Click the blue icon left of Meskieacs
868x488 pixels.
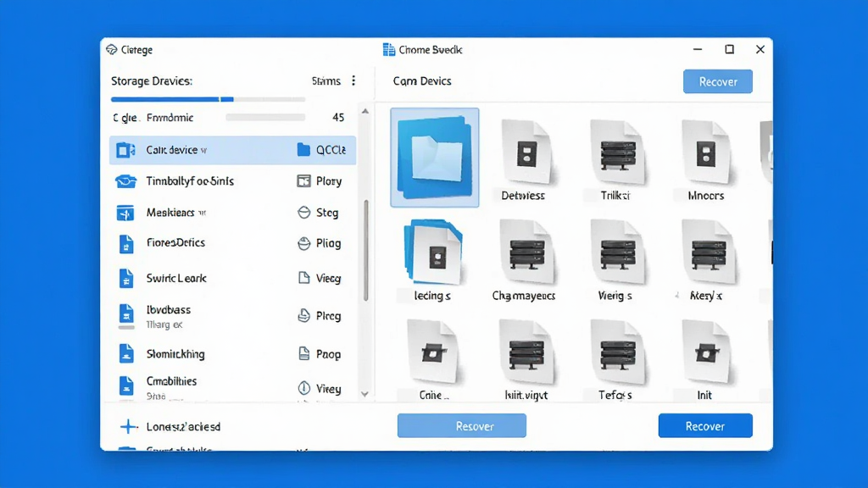coord(125,213)
